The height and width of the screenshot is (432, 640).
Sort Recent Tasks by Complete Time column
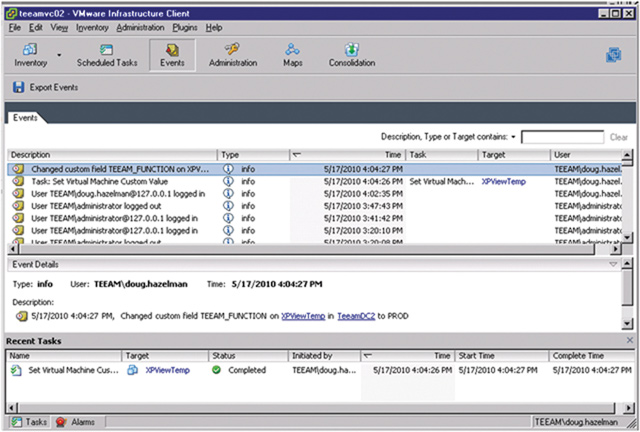click(x=591, y=356)
